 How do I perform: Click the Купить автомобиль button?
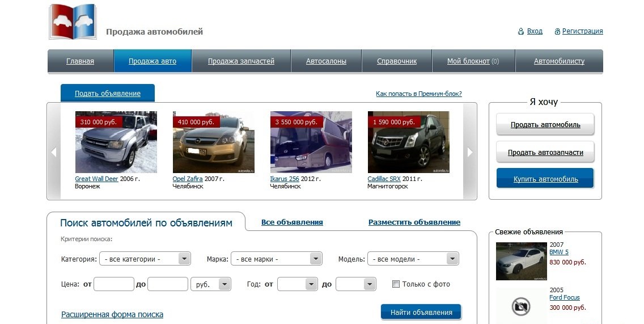pyautogui.click(x=545, y=178)
